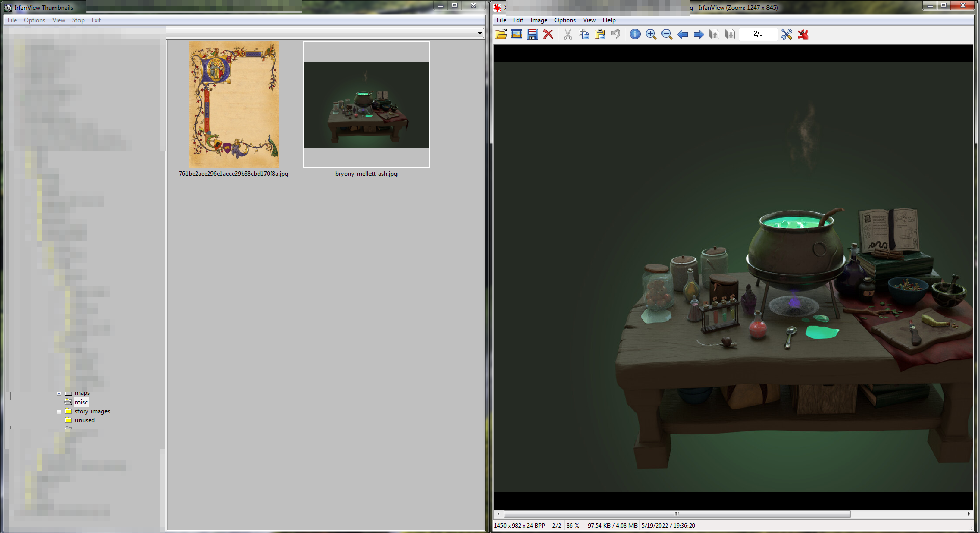Click the 5/19/2022 date status entry
The width and height of the screenshot is (980, 533).
668,526
